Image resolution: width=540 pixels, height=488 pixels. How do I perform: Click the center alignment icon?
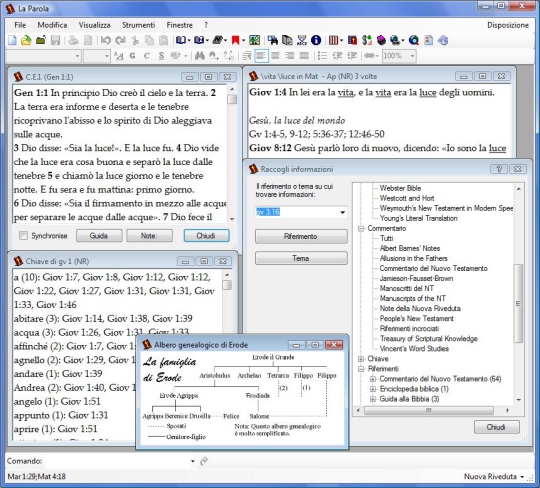tap(275, 55)
